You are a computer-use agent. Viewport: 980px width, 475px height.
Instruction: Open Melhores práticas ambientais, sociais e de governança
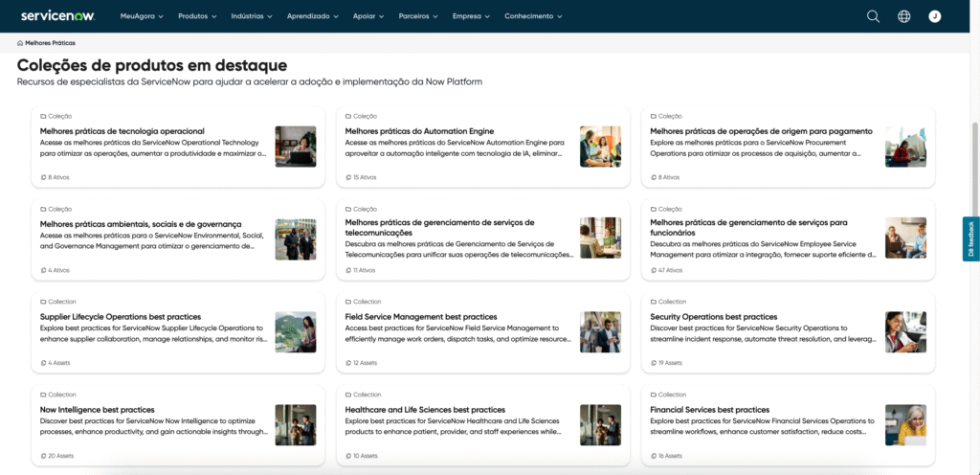pos(141,224)
